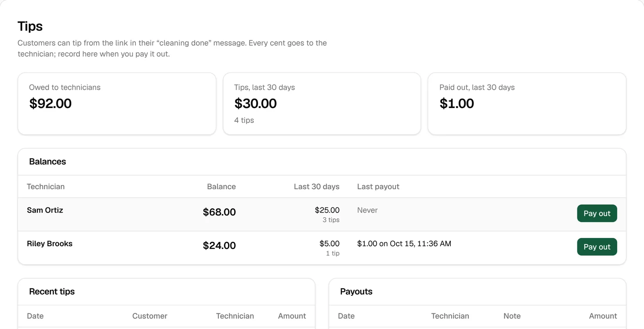Select the Sam Ortiz technician name
Viewport: 644px width, 329px height.
45,210
